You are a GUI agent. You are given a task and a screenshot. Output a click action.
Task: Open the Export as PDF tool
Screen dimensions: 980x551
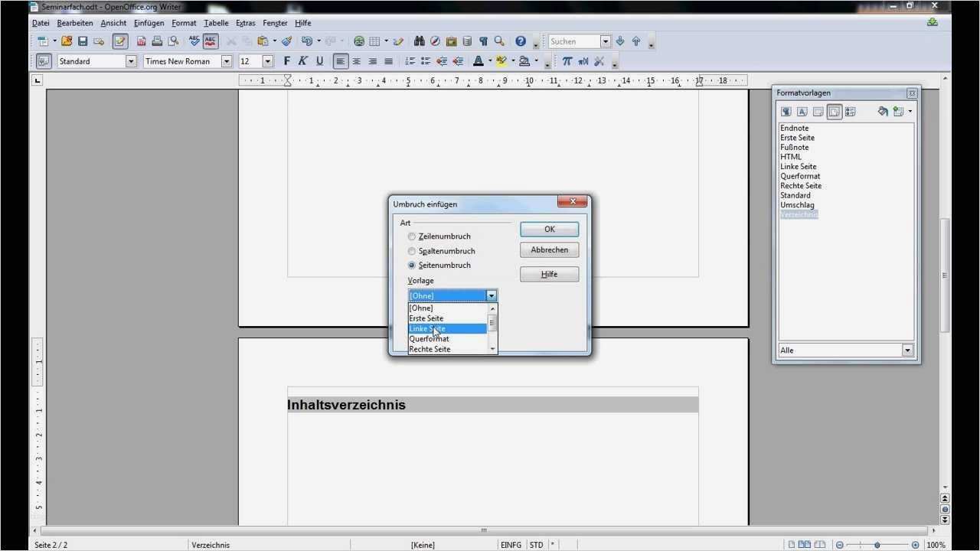tap(141, 41)
